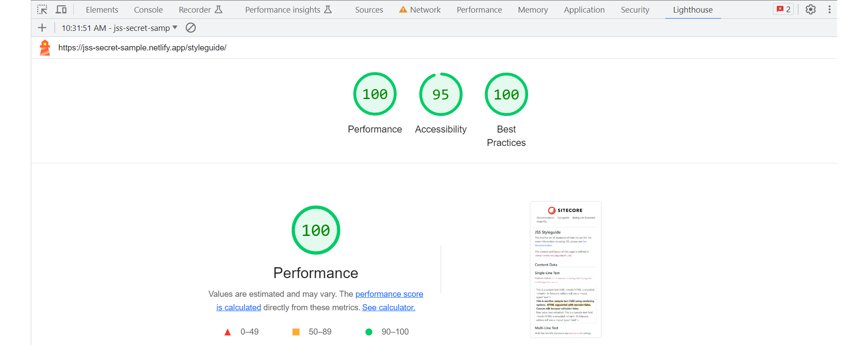Start a new Lighthouse report with plus icon

42,28
